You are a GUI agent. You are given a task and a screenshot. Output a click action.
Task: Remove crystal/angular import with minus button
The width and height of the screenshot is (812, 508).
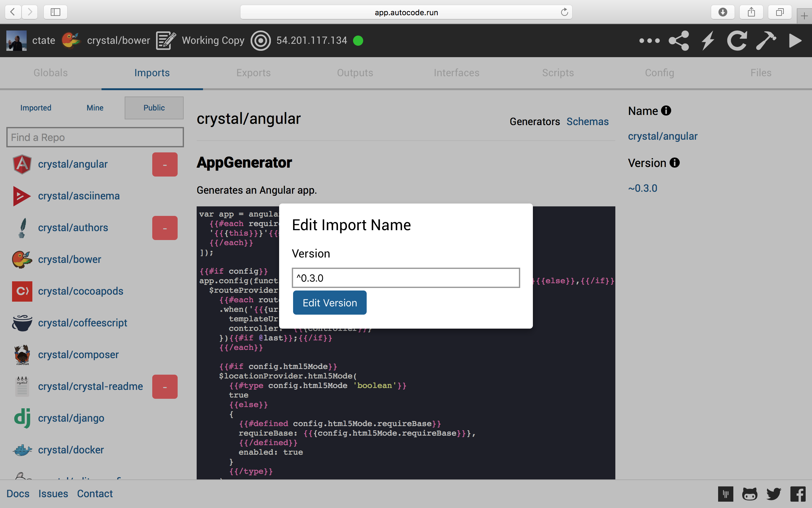point(165,164)
